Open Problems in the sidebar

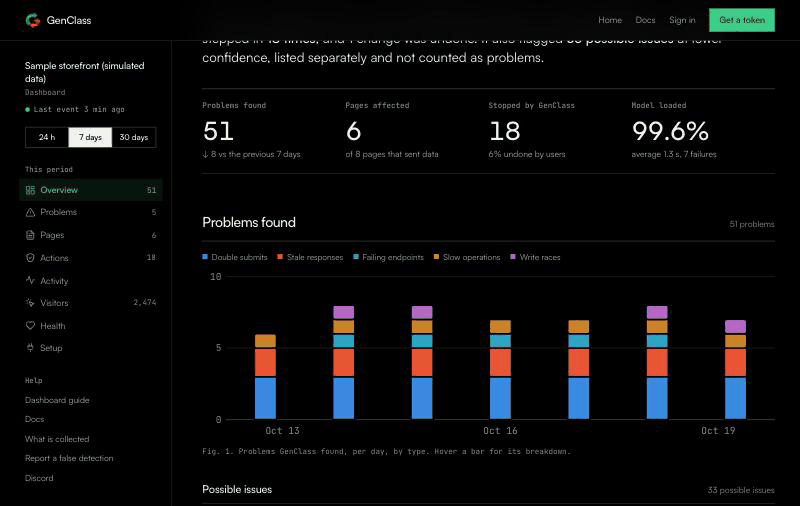coord(91,212)
